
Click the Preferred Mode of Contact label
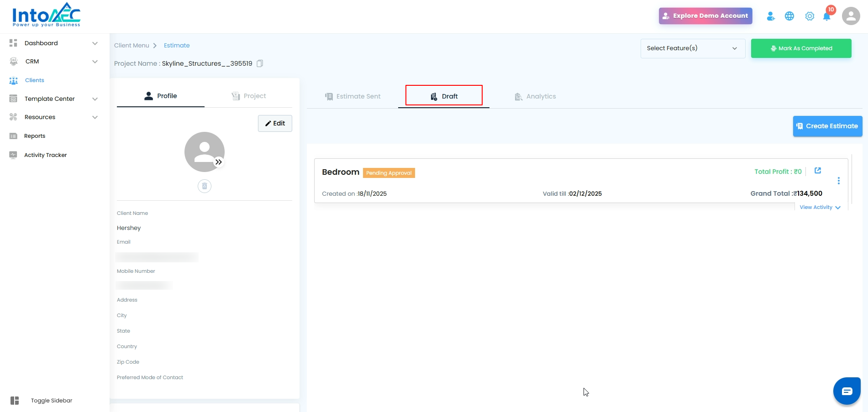click(x=150, y=378)
